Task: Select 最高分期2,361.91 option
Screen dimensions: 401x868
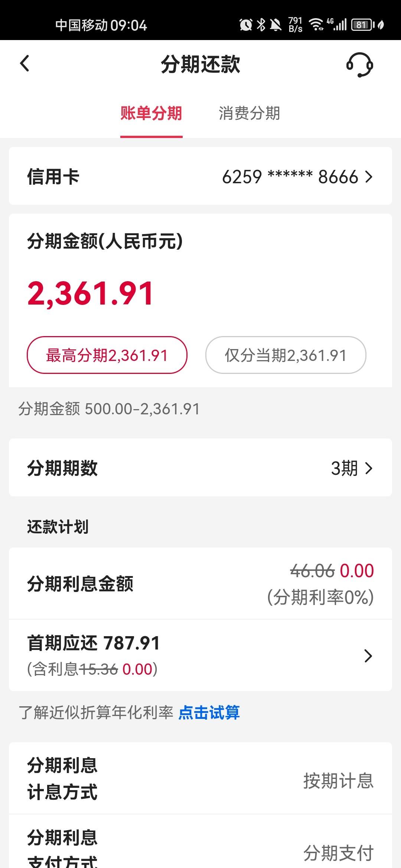Action: tap(107, 355)
